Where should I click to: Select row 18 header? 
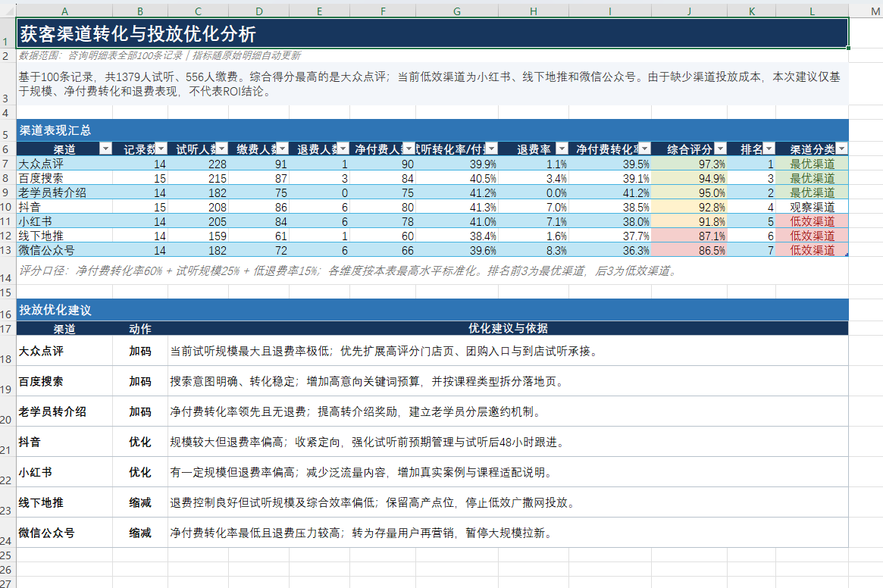click(x=8, y=352)
